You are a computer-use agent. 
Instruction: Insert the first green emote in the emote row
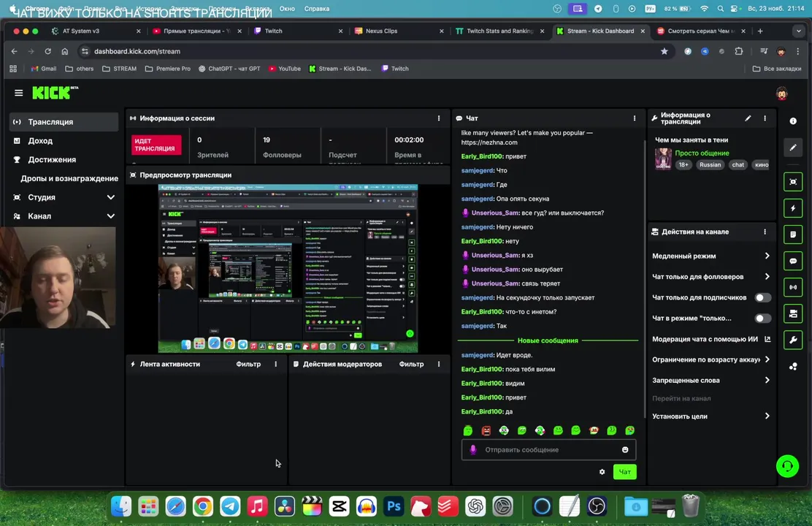pos(467,430)
